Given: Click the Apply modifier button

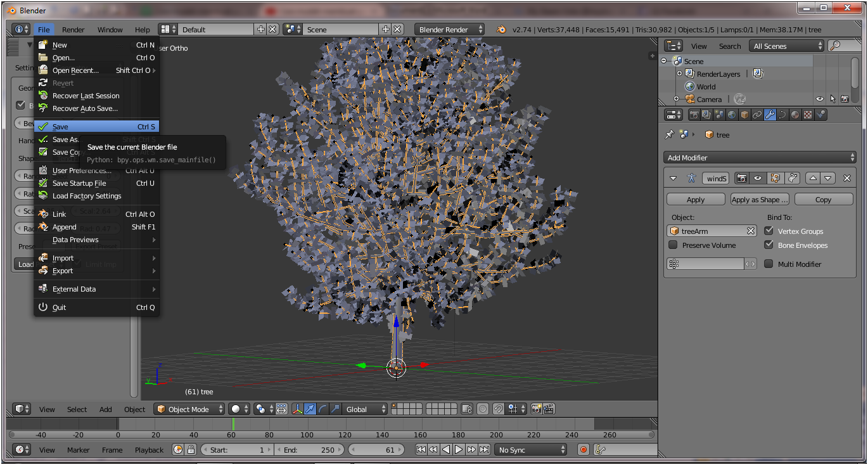Looking at the screenshot, I should (x=696, y=199).
